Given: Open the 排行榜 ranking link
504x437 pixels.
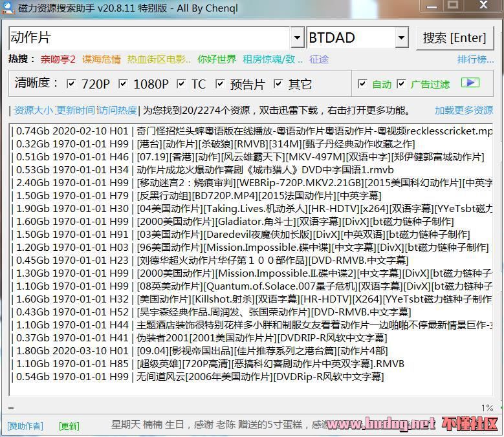Looking at the screenshot, I should coord(476,59).
